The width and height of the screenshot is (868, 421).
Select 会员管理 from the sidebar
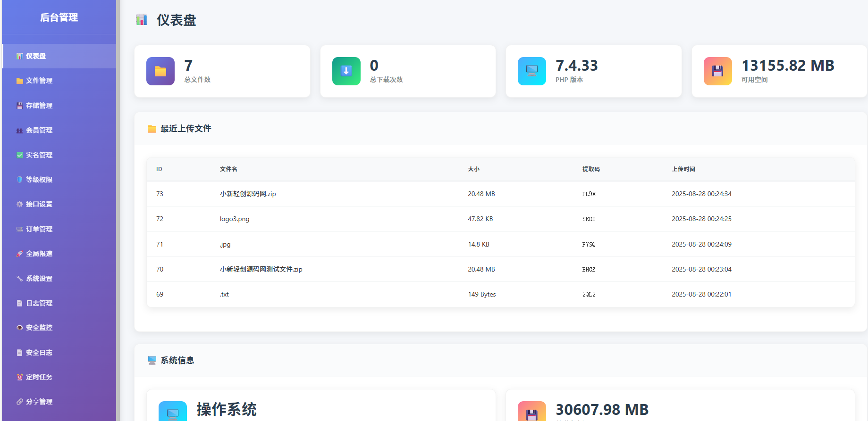click(59, 130)
